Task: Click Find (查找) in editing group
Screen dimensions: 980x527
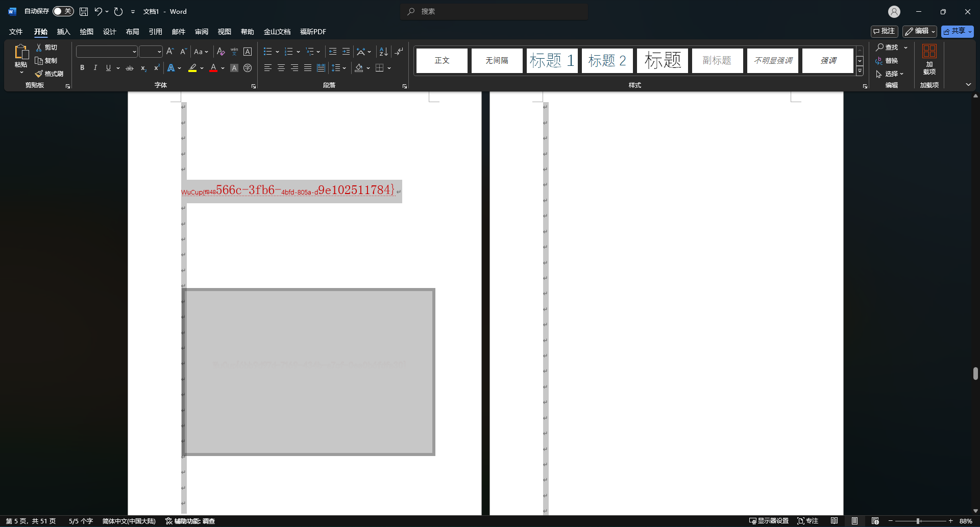Action: [x=887, y=47]
